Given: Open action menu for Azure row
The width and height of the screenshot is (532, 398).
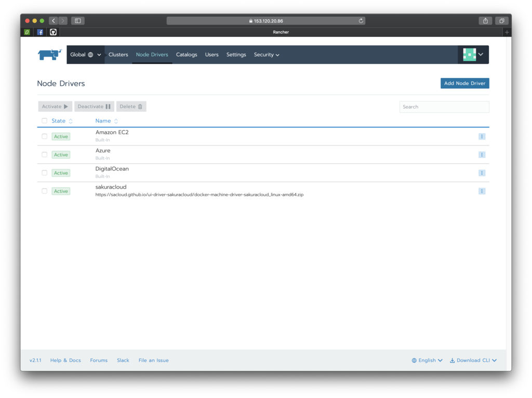Looking at the screenshot, I should [482, 155].
